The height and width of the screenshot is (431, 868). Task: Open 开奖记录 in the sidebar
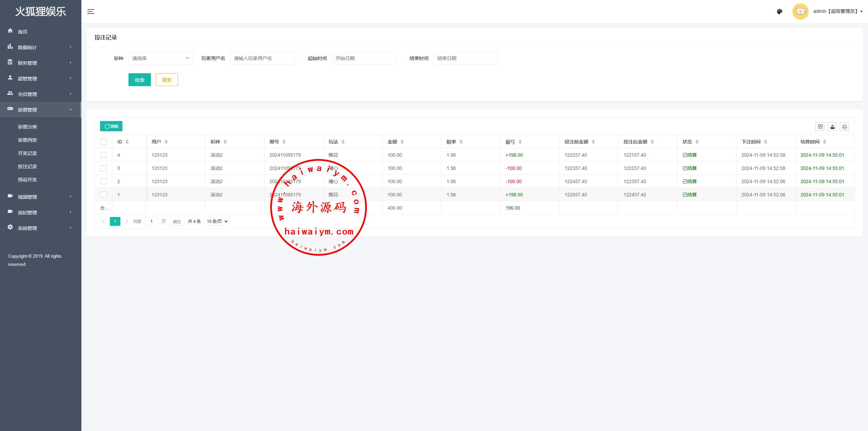tap(27, 153)
